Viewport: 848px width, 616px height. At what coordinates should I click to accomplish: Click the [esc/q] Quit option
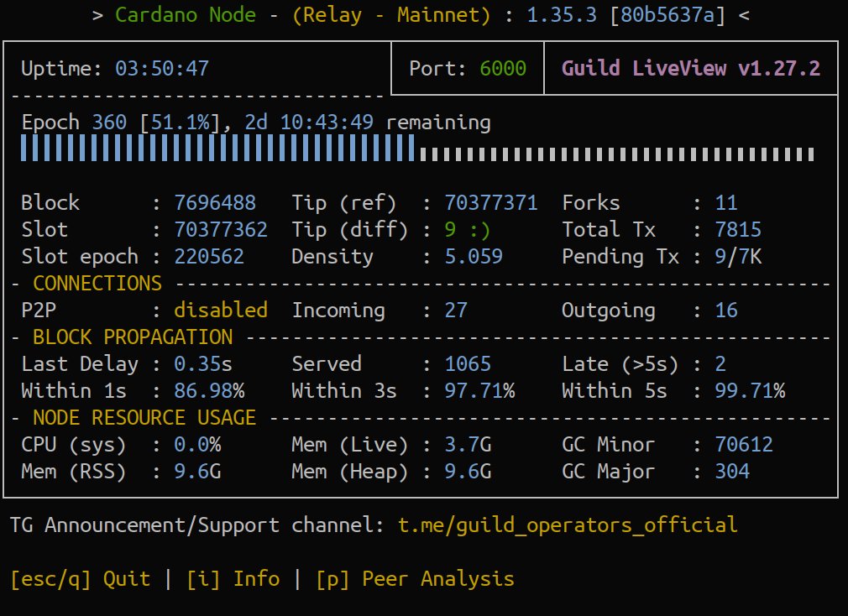[80, 579]
